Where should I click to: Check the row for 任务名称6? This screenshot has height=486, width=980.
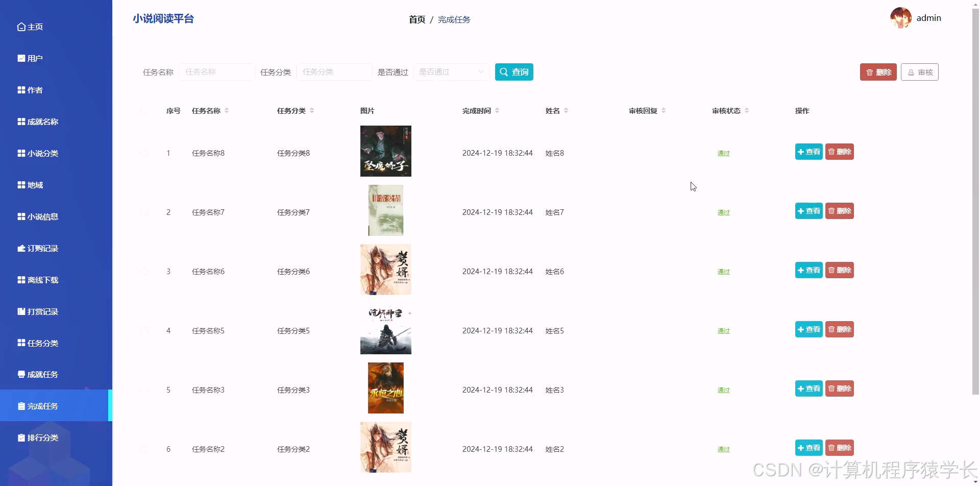tap(144, 272)
